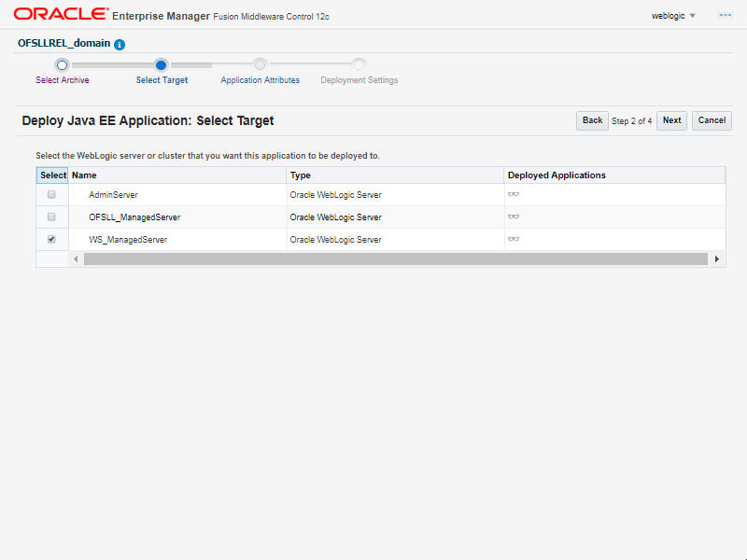
Task: Check the OFSLL_ManagedServer checkbox
Action: [51, 217]
